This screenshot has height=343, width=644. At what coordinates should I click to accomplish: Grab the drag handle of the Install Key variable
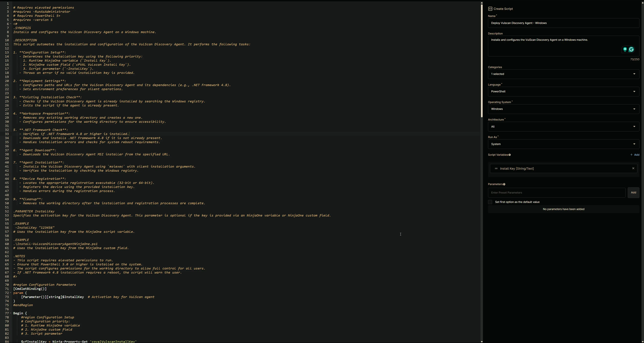496,169
